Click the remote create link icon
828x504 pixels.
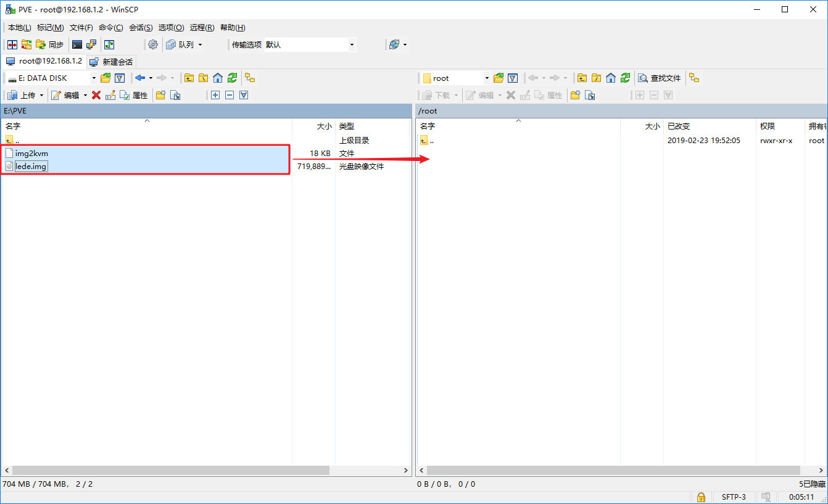pos(590,95)
